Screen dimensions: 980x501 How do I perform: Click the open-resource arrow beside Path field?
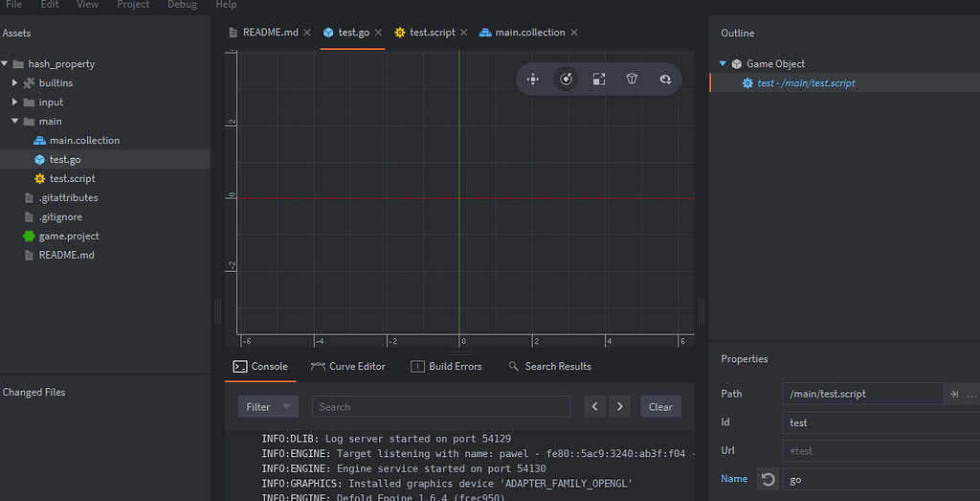click(x=953, y=394)
